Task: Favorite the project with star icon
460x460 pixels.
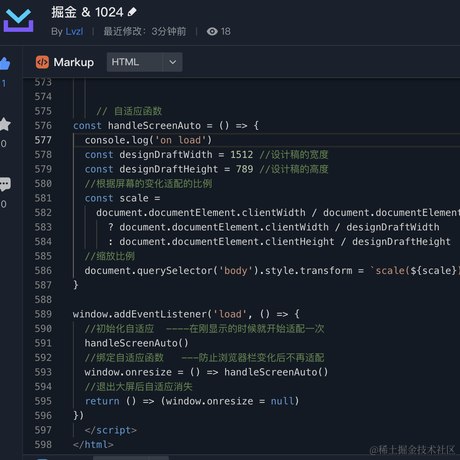Action: point(5,124)
